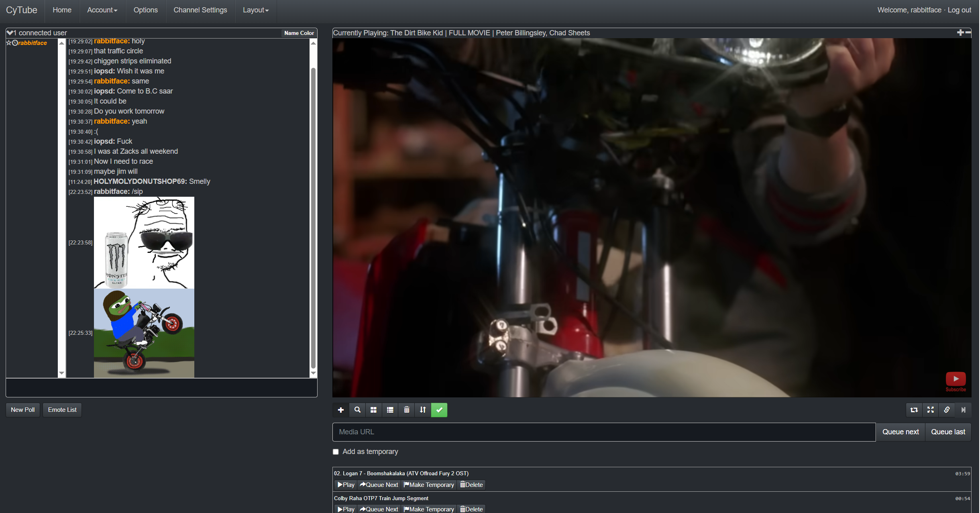Enlarge the video with the plus icon
980x513 pixels.
tap(960, 33)
